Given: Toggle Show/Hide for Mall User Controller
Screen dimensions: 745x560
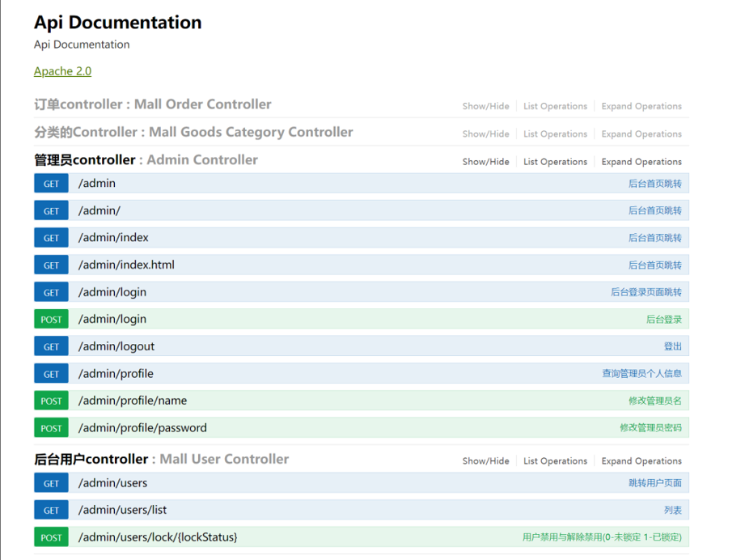Looking at the screenshot, I should coord(485,461).
